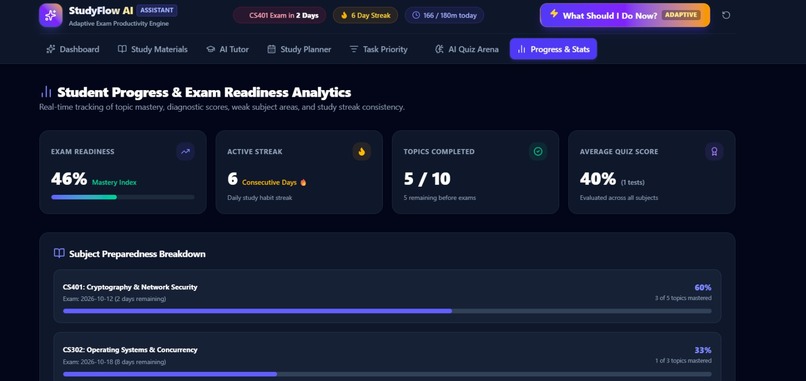Go to the Study Planner tab
Screen dimensions: 806x381
pyautogui.click(x=300, y=49)
